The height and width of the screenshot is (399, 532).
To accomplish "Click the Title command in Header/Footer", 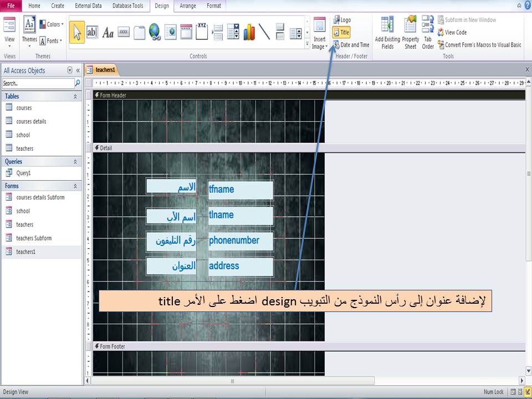I will point(342,32).
